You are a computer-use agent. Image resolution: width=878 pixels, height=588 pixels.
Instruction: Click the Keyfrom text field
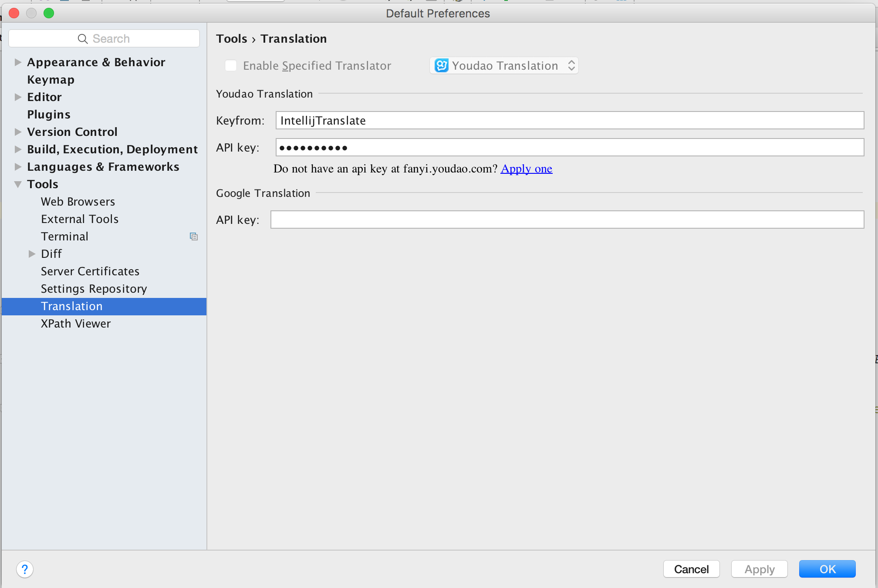click(x=569, y=121)
